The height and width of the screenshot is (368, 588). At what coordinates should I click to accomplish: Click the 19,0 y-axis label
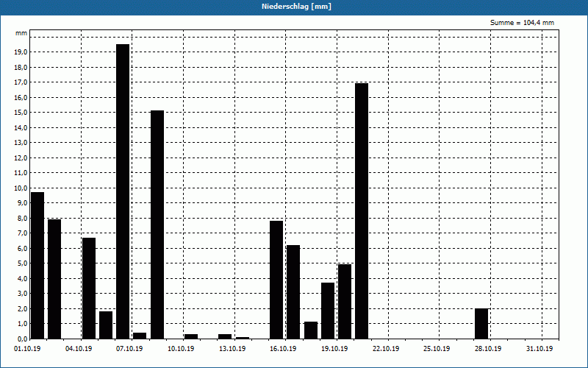click(21, 52)
